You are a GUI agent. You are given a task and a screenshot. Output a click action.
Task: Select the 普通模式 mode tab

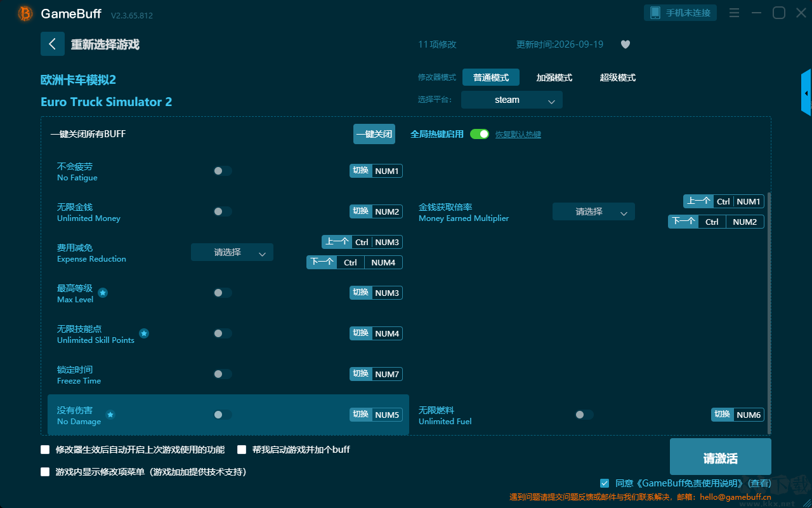491,77
